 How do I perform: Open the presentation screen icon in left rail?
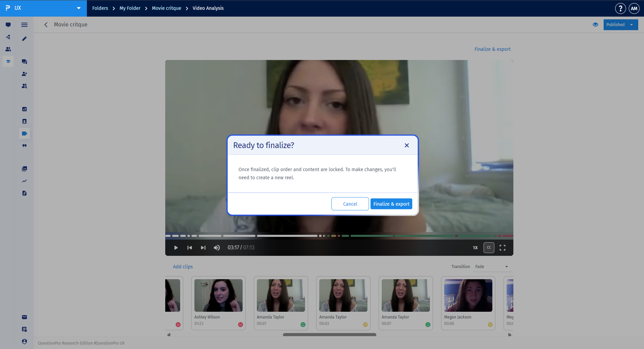[x=8, y=25]
